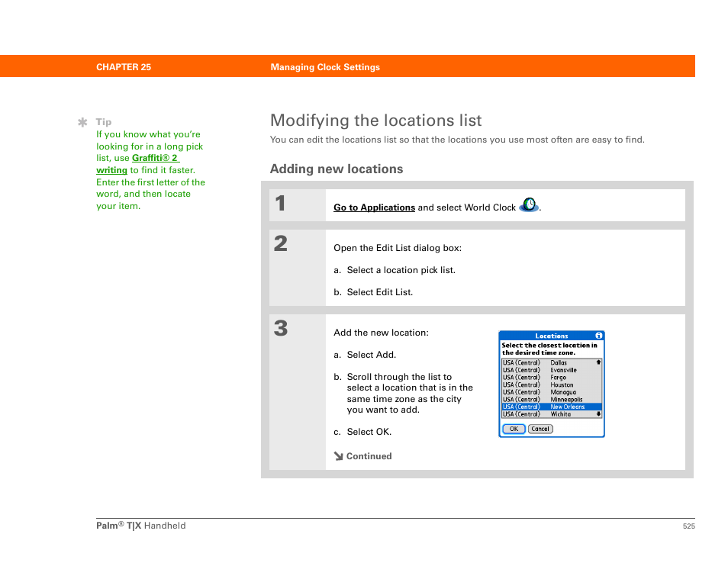Click the scroll down arrow in locations list

point(598,414)
